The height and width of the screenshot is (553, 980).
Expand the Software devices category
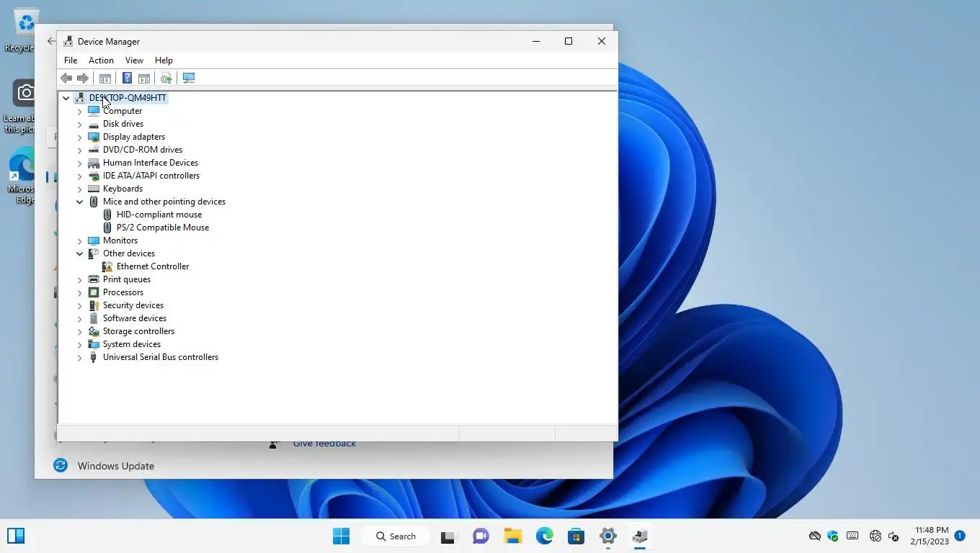coord(79,319)
